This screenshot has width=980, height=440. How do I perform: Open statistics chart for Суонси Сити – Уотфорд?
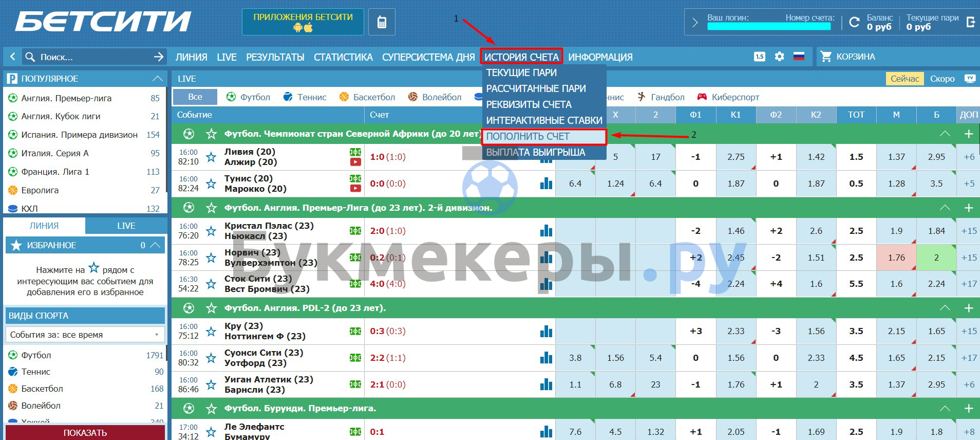coord(546,358)
